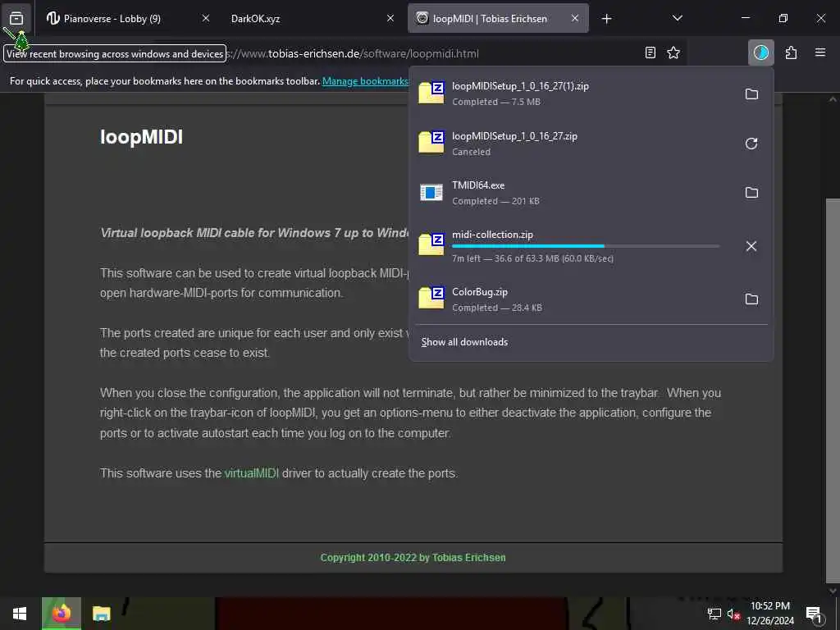Image resolution: width=840 pixels, height=630 pixels.
Task: Open Firefox application hamburger menu
Action: coord(820,52)
